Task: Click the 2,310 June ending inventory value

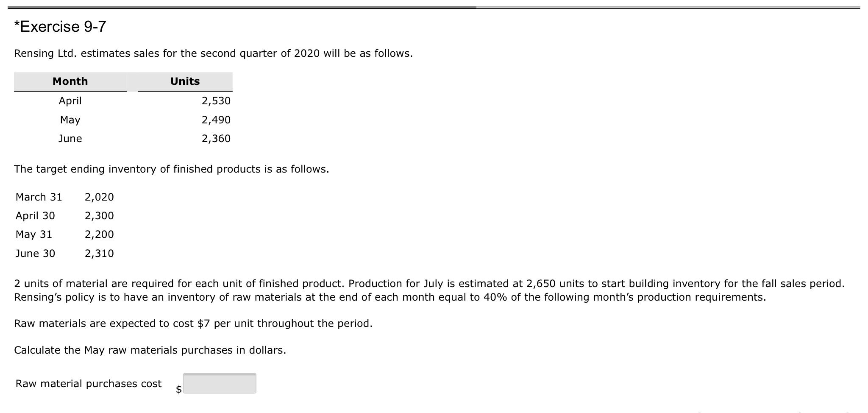Action: [99, 253]
